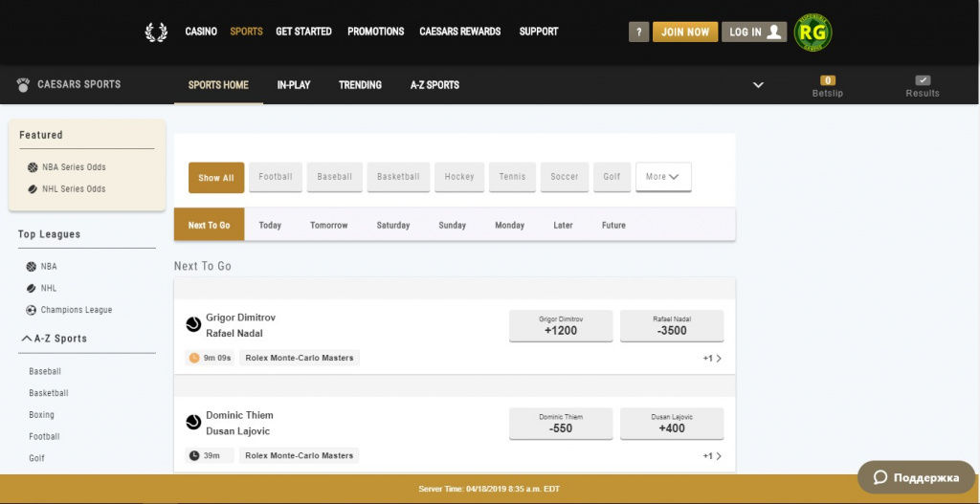Open the Responsible Gaming RG badge
Image resolution: width=980 pixels, height=504 pixels.
click(x=813, y=33)
